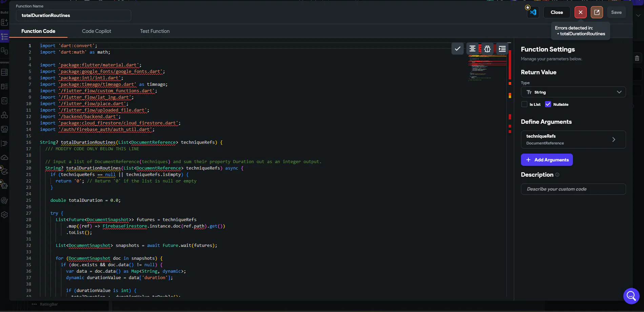Click the "double totalDuration = 0.0;" line
This screenshot has height=312, width=644.
(85, 200)
